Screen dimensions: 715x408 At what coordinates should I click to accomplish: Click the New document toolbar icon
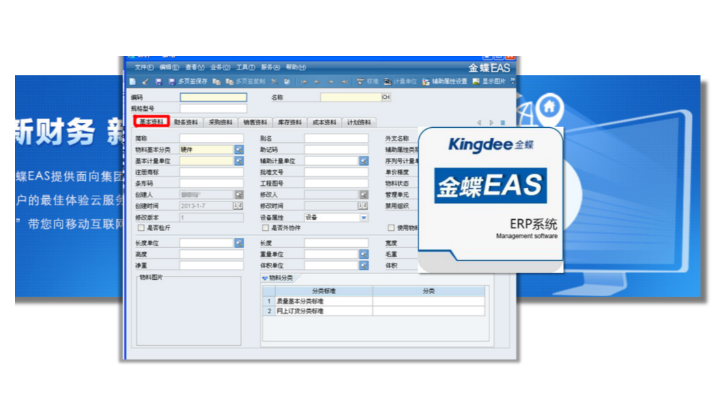[133, 82]
